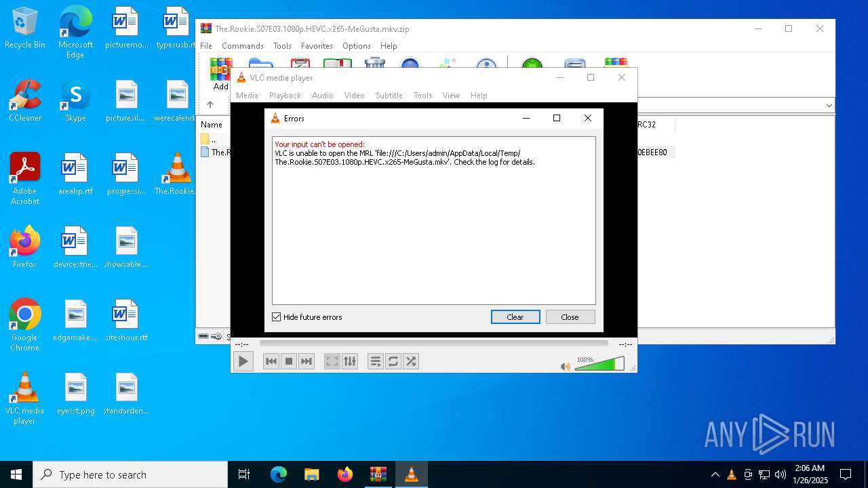Click the VLC seek bar
Viewport: 868px width, 488px height.
[433, 344]
